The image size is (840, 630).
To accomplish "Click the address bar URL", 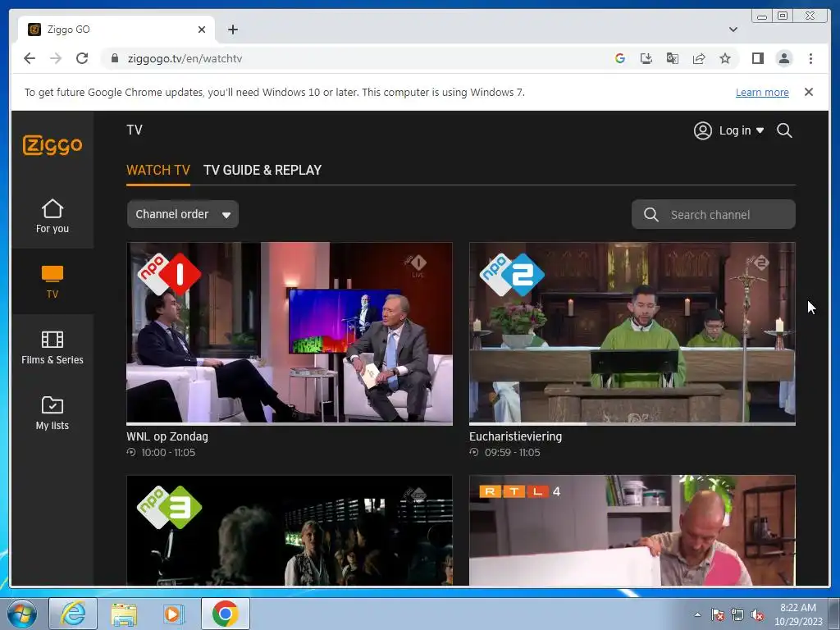I will (x=185, y=59).
